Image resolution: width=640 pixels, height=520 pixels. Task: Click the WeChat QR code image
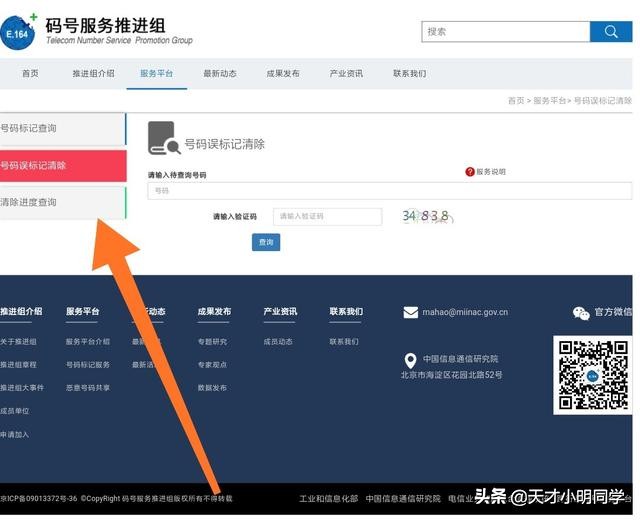coord(593,375)
